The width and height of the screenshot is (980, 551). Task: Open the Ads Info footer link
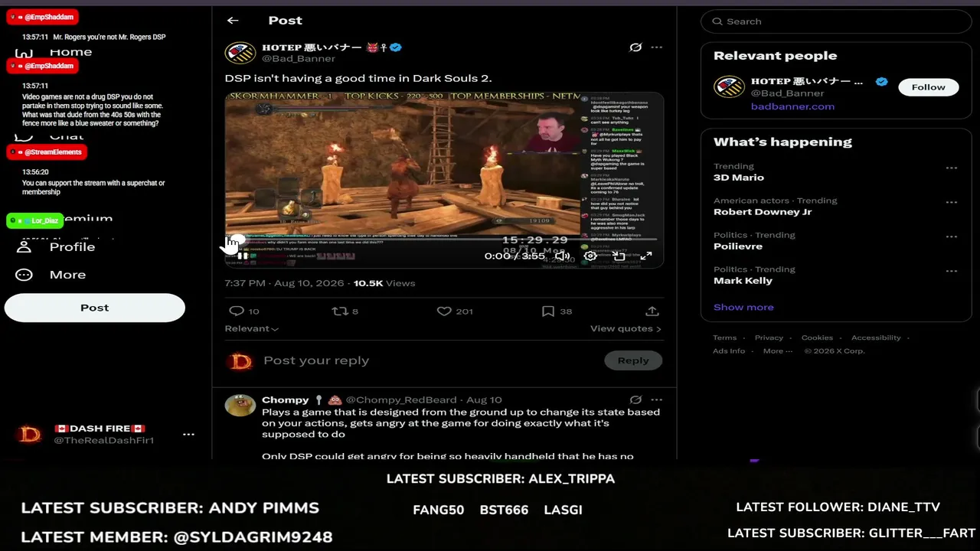(x=729, y=350)
